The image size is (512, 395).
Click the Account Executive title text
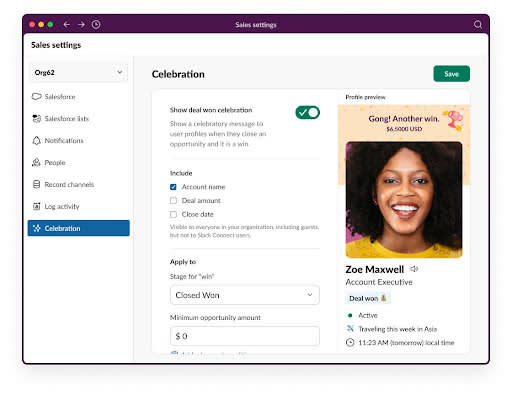(379, 282)
